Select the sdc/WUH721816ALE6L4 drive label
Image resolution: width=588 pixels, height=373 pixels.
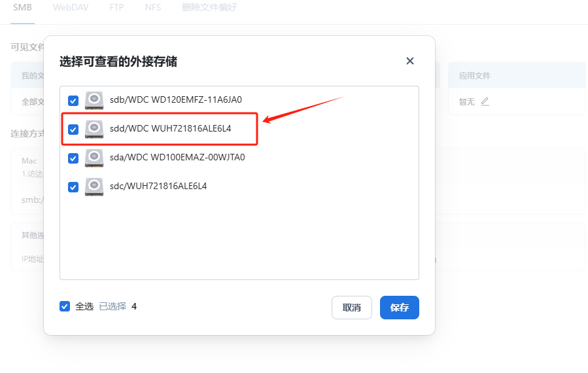[158, 186]
